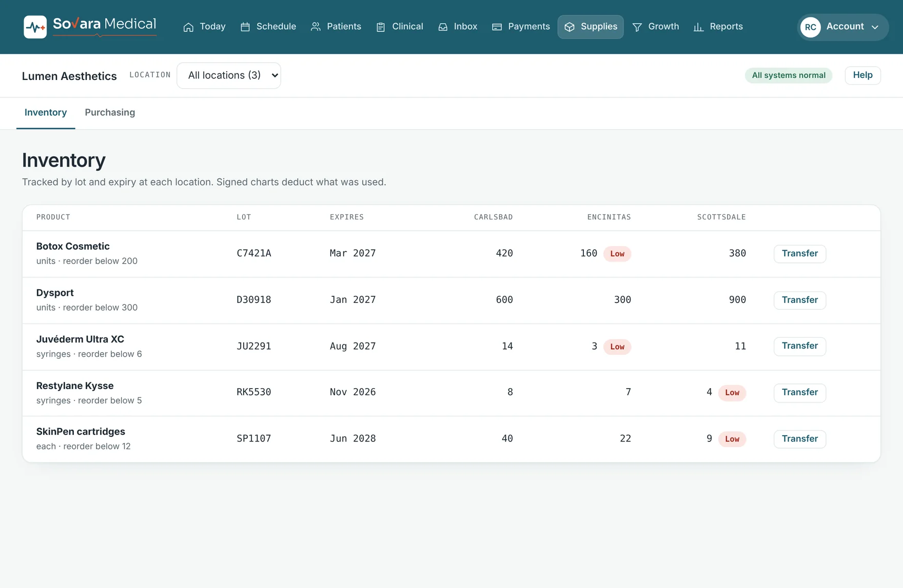Click the Low badge in Juvéderm row
The width and height of the screenshot is (903, 588).
pyautogui.click(x=617, y=347)
